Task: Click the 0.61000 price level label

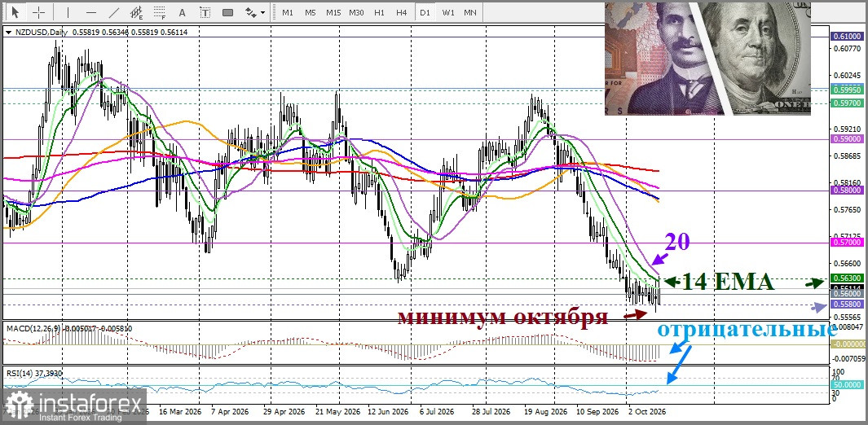Action: (x=847, y=36)
